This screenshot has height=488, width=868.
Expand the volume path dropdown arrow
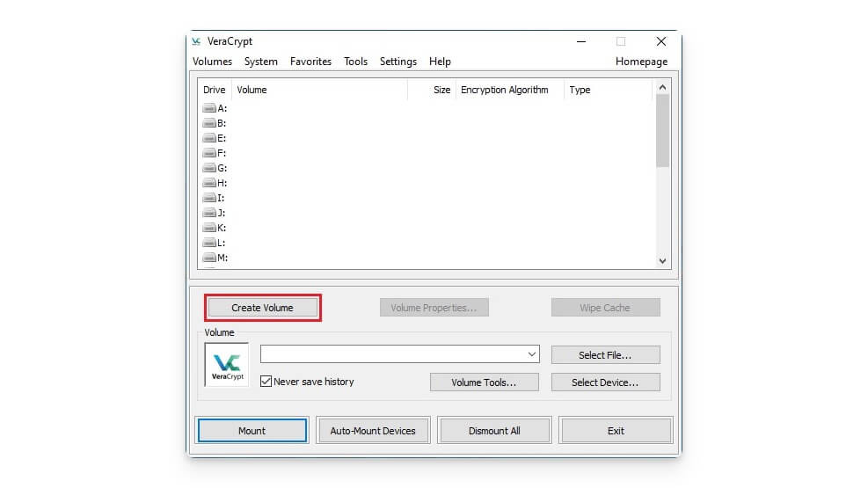[x=531, y=354]
